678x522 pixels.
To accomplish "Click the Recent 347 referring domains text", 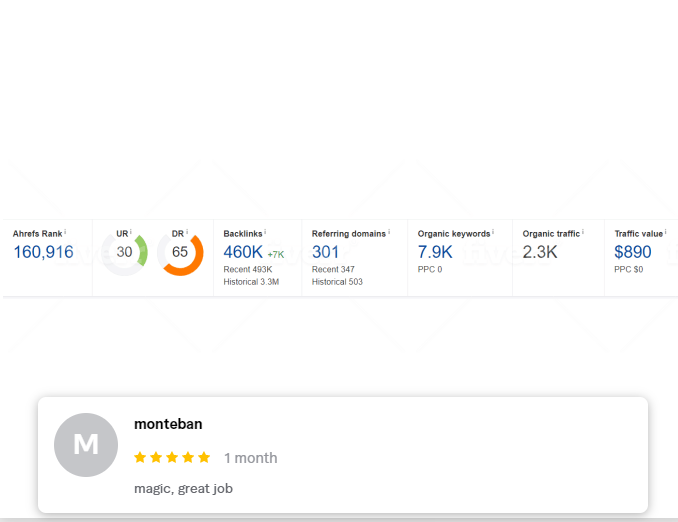I will tap(333, 269).
